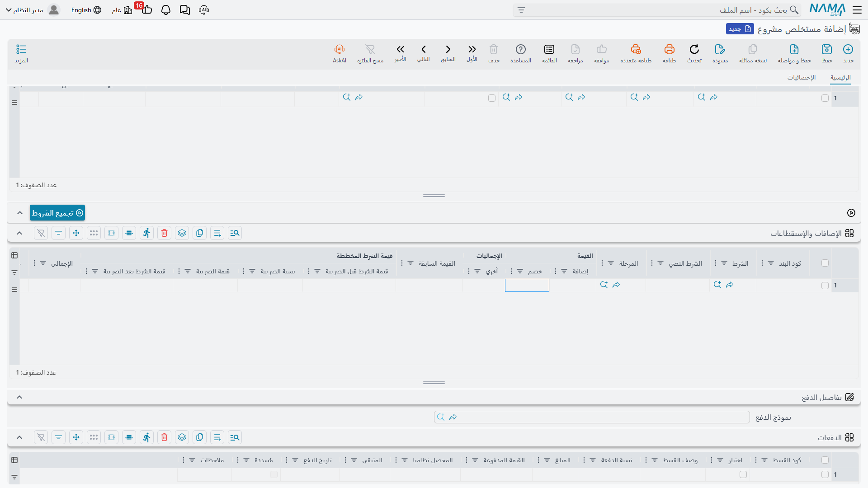The height and width of the screenshot is (488, 868).
Task: Go to first record with الأول
Action: tap(472, 52)
